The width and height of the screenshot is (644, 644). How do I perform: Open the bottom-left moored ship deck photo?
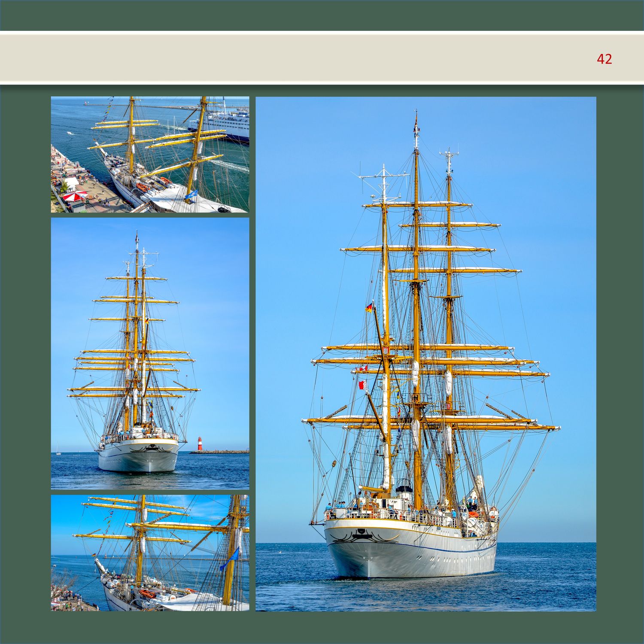[x=150, y=553]
